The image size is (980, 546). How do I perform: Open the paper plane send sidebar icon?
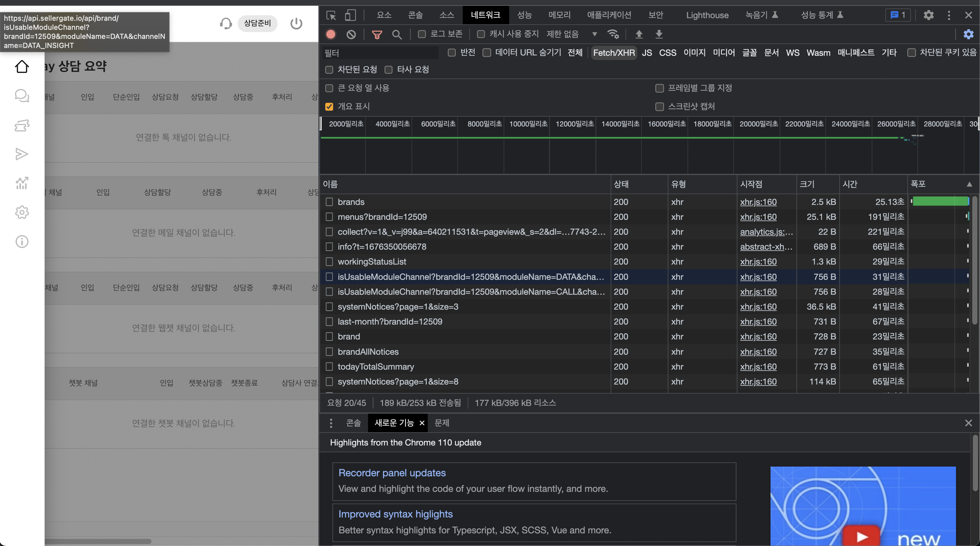point(22,154)
